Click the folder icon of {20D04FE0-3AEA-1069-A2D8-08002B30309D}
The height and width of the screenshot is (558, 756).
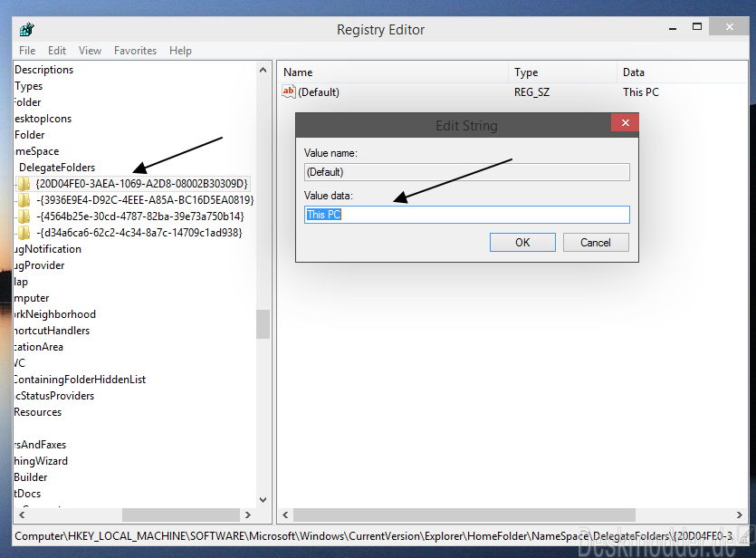click(x=24, y=184)
